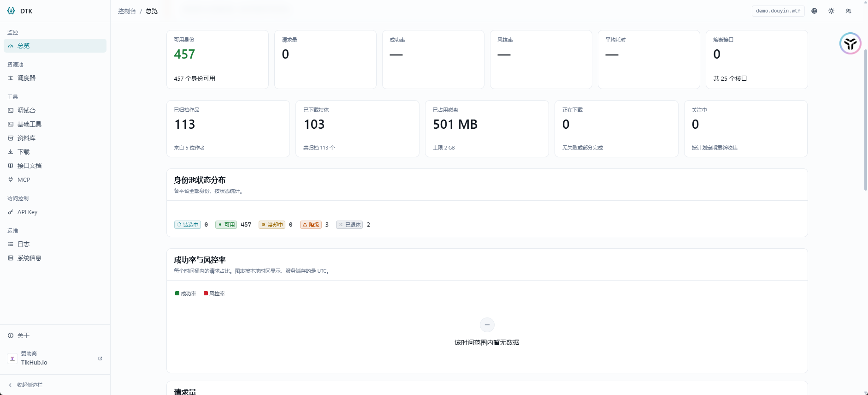The height and width of the screenshot is (395, 868).
Task: Open the user account icon
Action: tap(849, 11)
